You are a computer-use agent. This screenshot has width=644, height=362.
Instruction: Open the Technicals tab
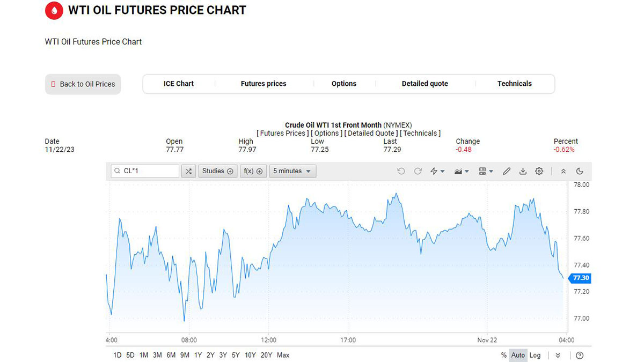click(514, 84)
